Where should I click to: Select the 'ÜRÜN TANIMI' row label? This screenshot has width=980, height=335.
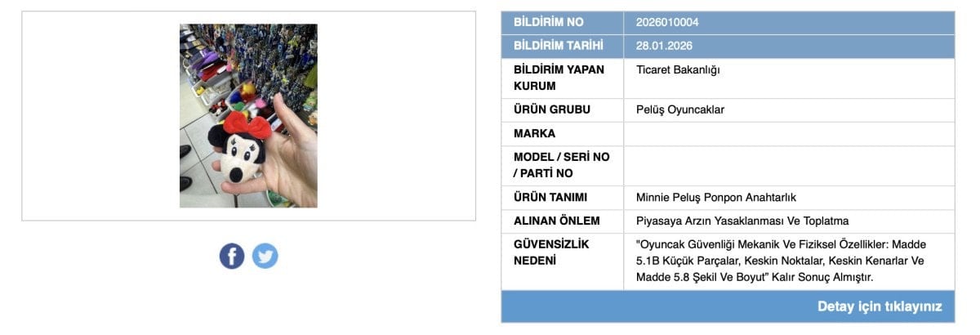click(550, 197)
